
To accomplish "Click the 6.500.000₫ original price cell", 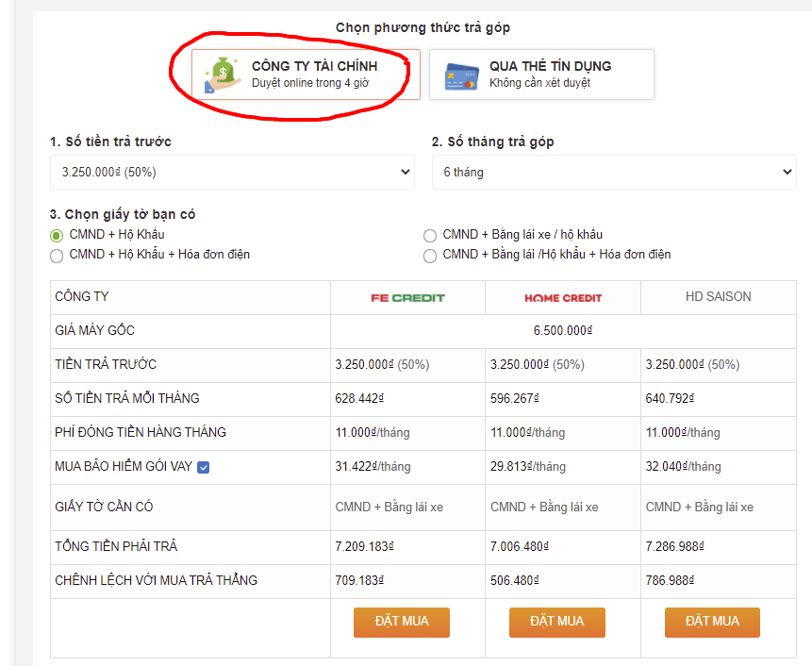I will point(562,331).
